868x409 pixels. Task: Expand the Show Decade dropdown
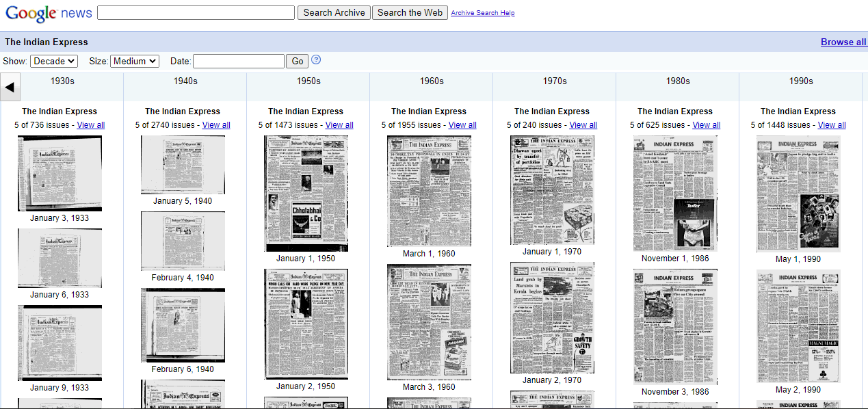click(54, 61)
